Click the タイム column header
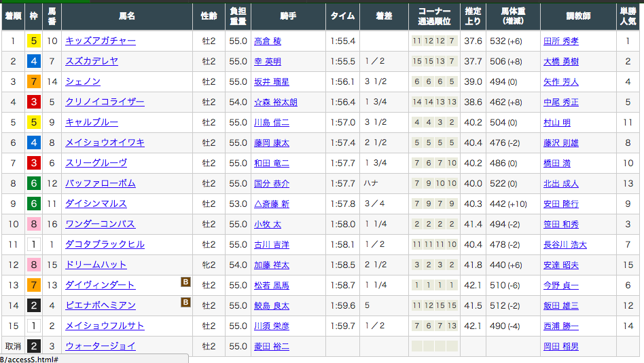The height and width of the screenshot is (363, 644). click(x=342, y=16)
